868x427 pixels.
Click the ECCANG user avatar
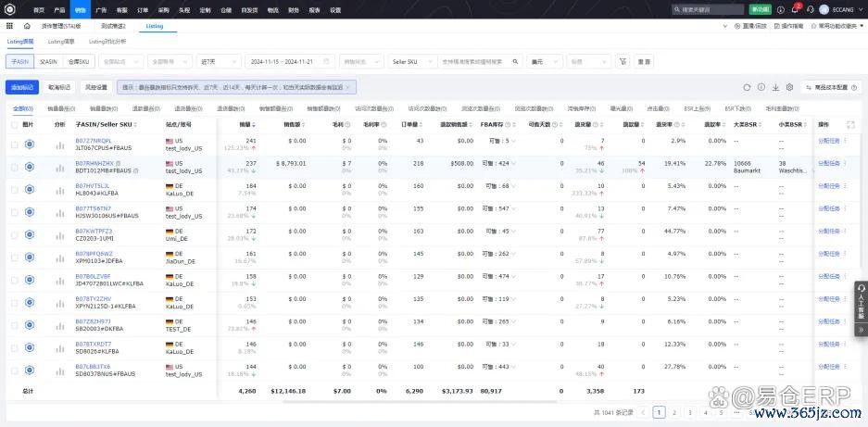click(x=824, y=9)
